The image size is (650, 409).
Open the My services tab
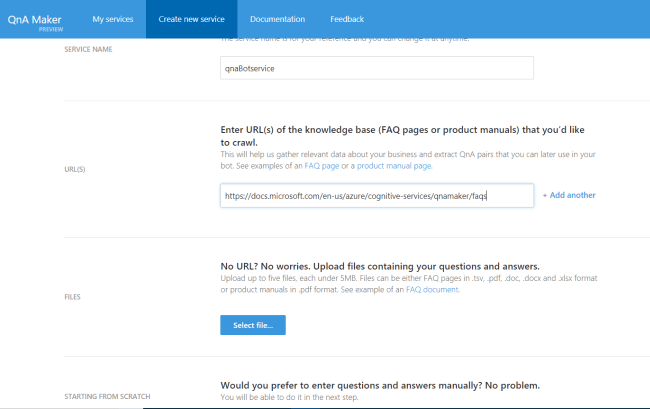click(x=112, y=19)
